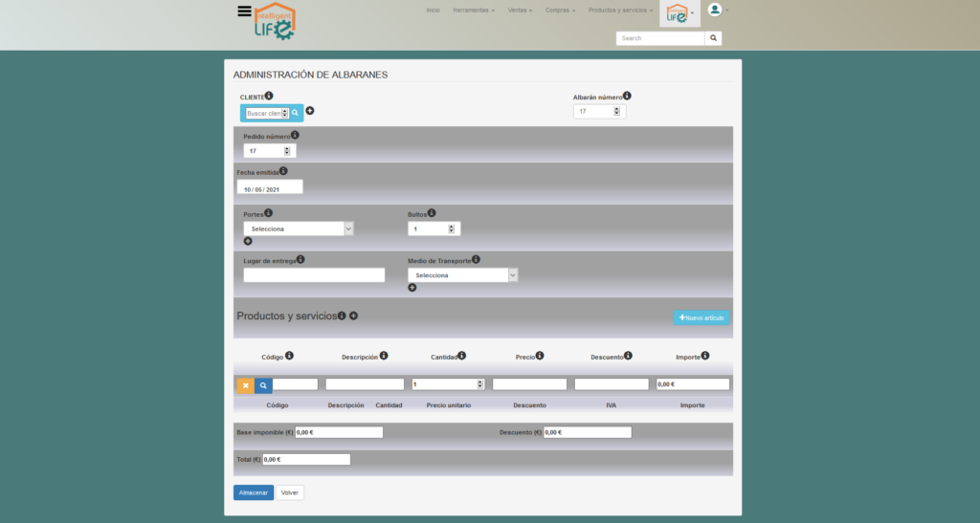The height and width of the screenshot is (523, 980).
Task: Click the Nuevo artículo button
Action: click(702, 317)
